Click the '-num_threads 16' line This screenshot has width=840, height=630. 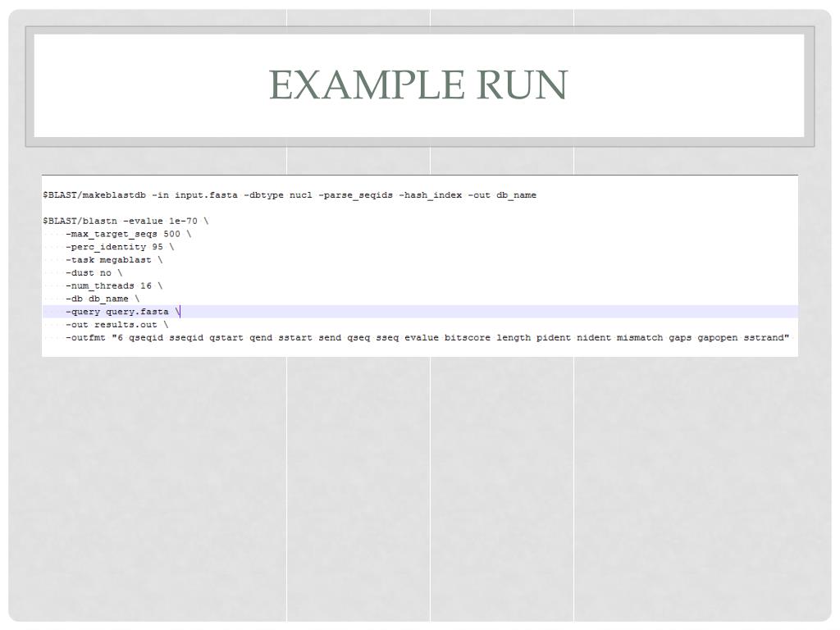click(x=113, y=285)
